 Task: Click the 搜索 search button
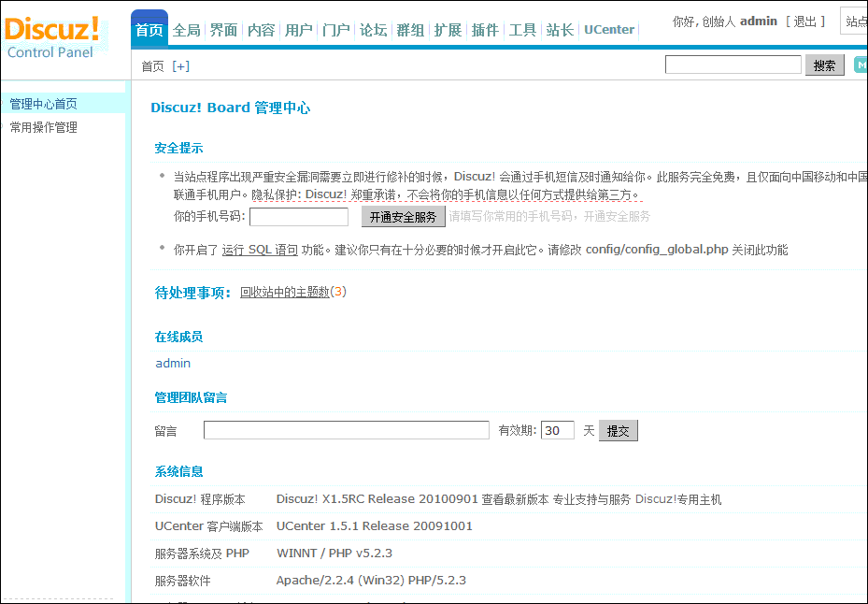tap(824, 65)
